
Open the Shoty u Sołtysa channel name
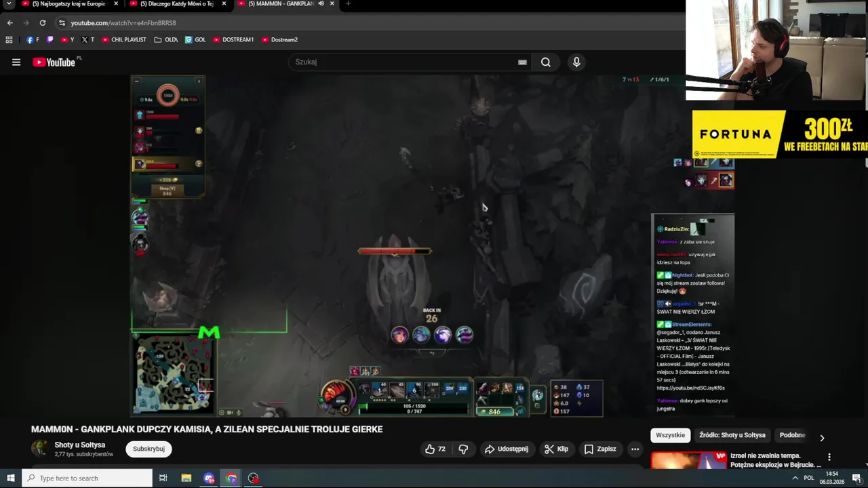(x=80, y=445)
